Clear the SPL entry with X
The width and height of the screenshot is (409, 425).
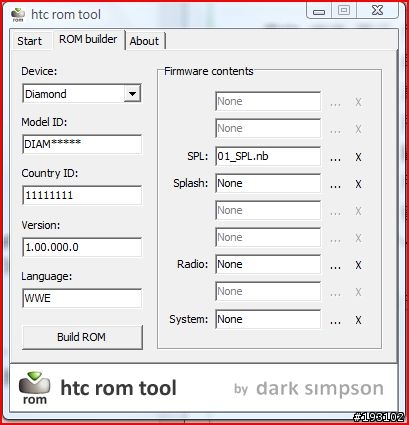pos(358,157)
